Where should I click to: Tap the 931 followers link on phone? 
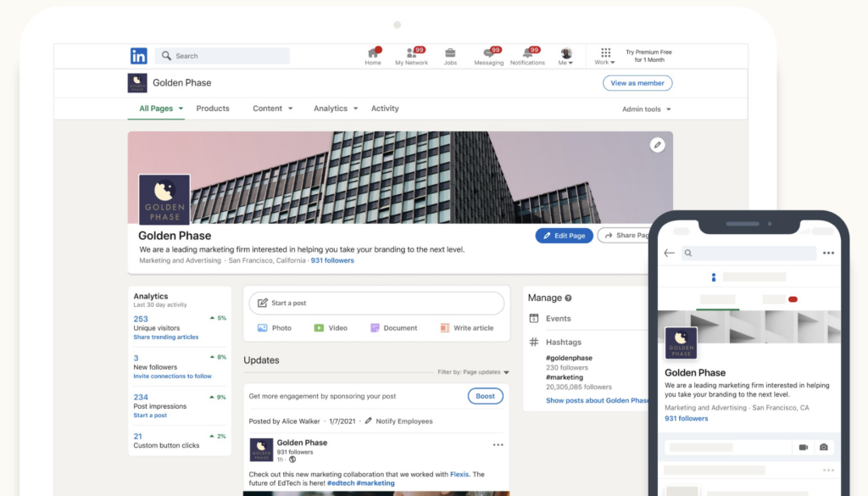coord(687,419)
